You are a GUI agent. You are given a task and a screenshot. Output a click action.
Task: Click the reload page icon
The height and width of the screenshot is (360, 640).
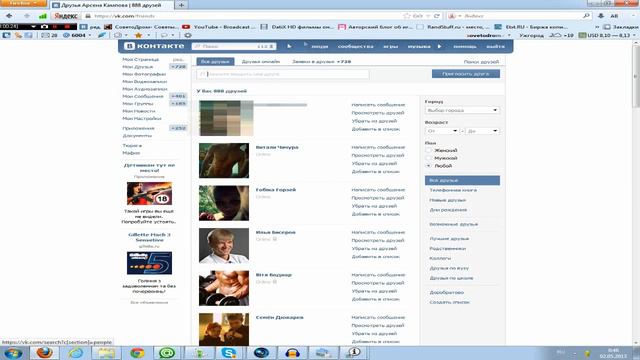click(437, 16)
